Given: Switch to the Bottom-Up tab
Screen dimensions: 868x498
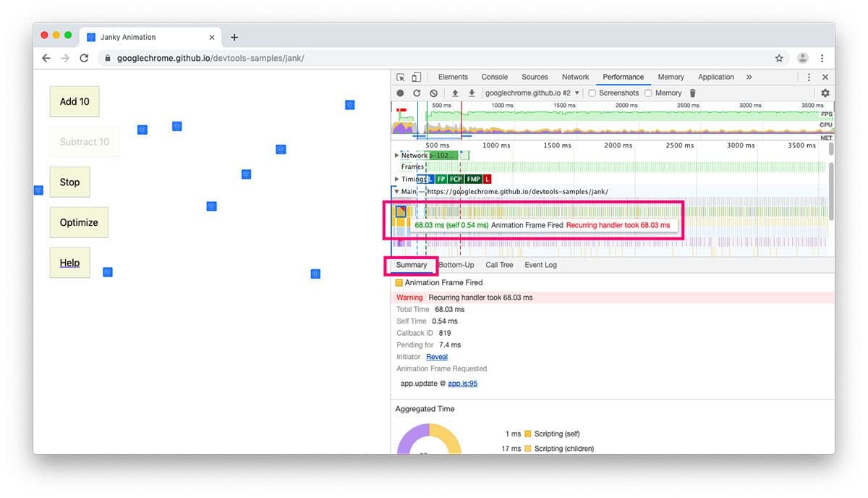Looking at the screenshot, I should click(456, 265).
